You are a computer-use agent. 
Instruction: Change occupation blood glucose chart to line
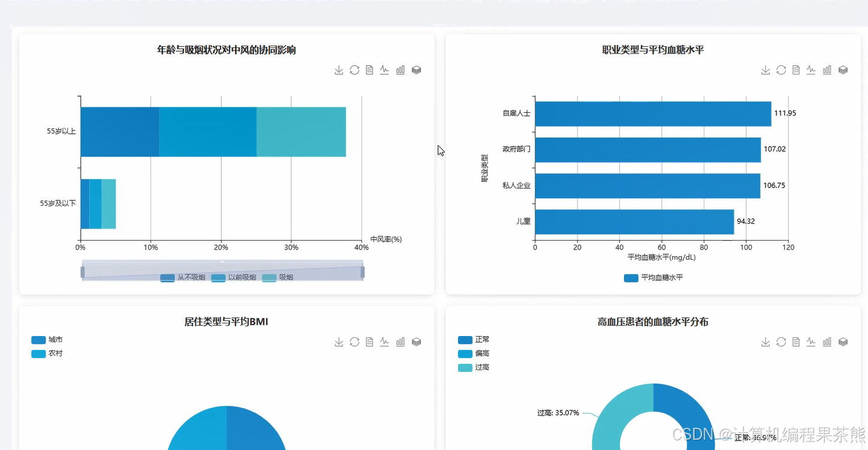(x=811, y=70)
